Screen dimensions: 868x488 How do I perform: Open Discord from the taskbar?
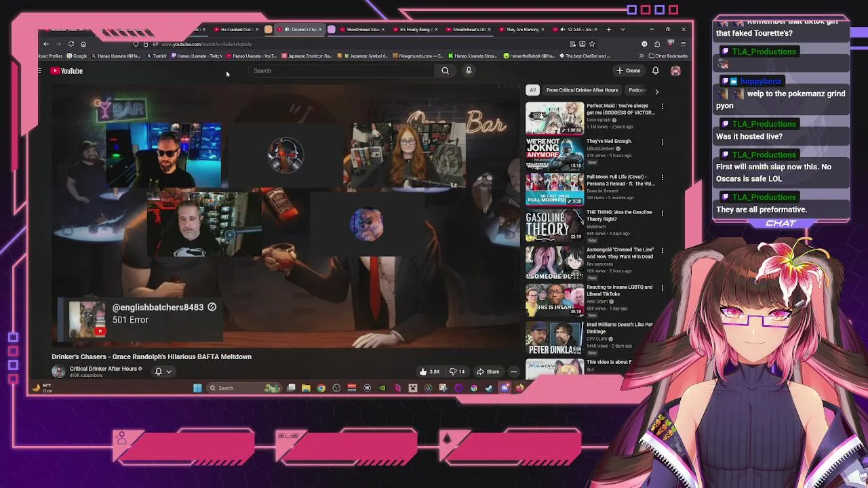(x=505, y=388)
